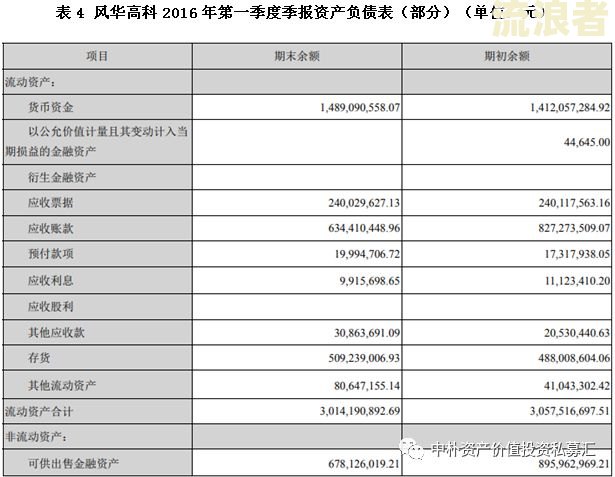Select the 应收利息 row label
This screenshot has width=615, height=477.
coord(51,280)
